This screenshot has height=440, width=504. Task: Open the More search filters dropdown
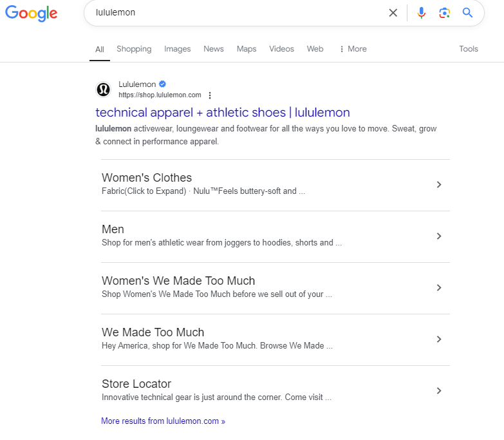pyautogui.click(x=353, y=49)
